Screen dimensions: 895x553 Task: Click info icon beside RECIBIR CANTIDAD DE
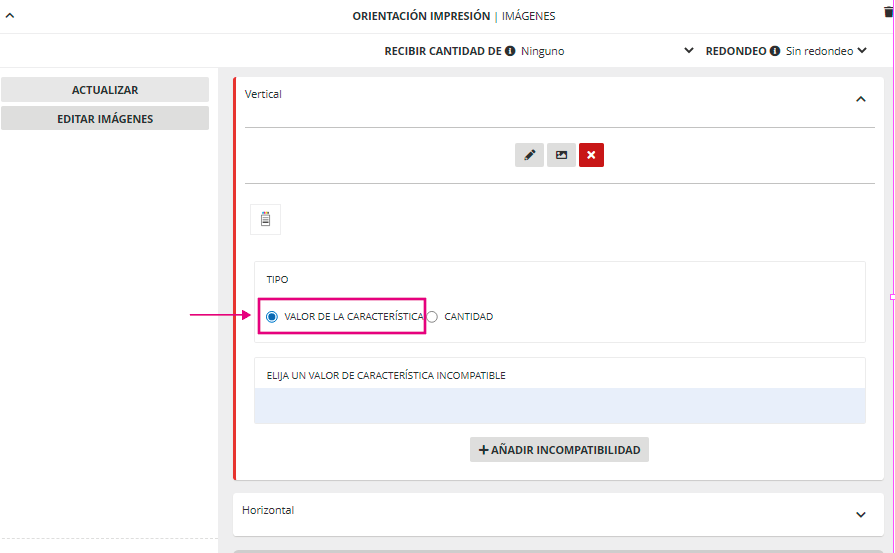pos(510,50)
